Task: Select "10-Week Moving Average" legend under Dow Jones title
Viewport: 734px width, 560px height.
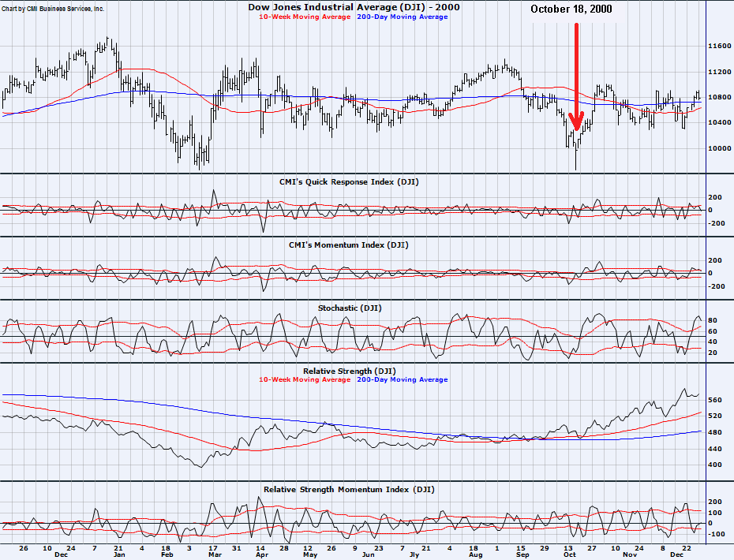Action: pos(305,17)
